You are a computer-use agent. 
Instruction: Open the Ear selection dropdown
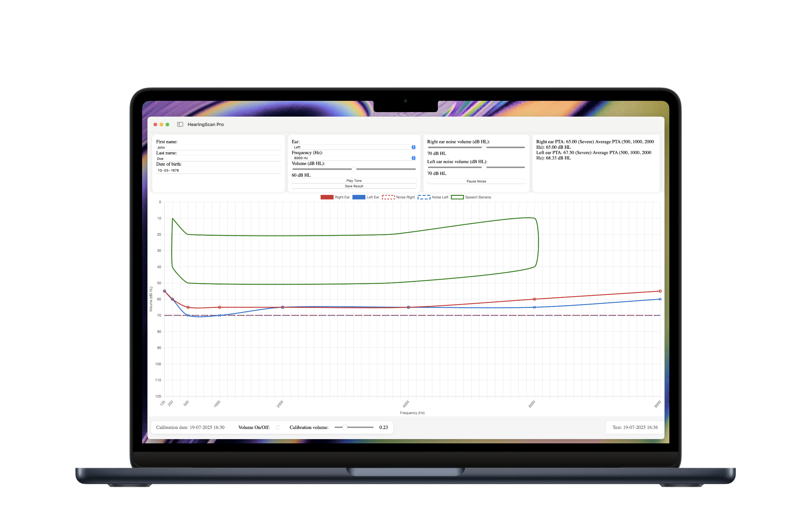[x=354, y=147]
